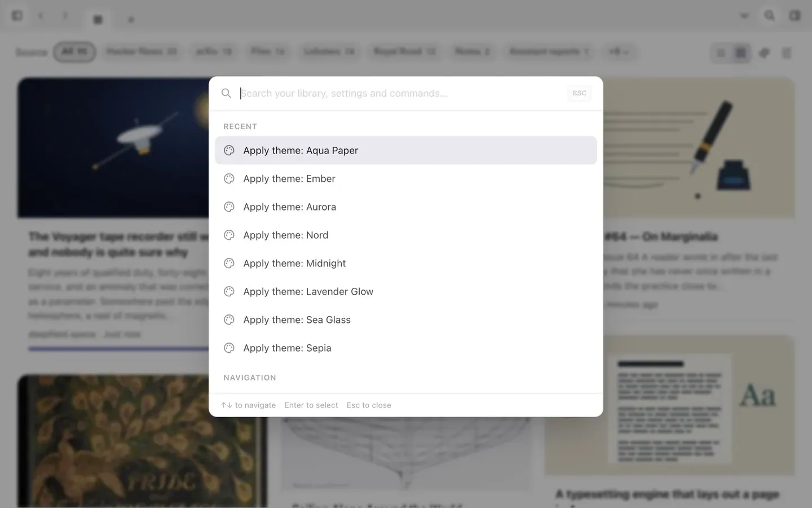812x508 pixels.
Task: Open the chevron dropdown in the title bar
Action: [x=744, y=16]
